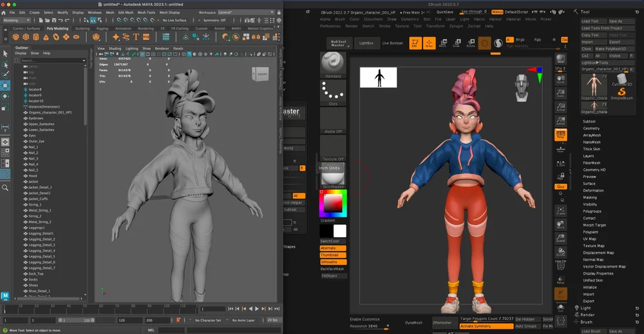The image size is (644, 334).
Task: Toggle ZBrush Floor grid button
Action: 561,148
